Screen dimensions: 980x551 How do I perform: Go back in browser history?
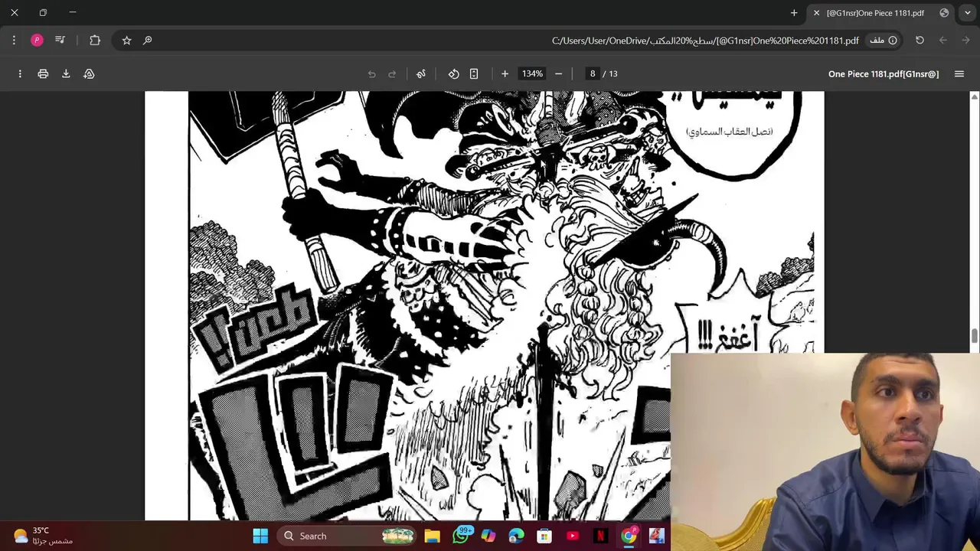(x=943, y=40)
